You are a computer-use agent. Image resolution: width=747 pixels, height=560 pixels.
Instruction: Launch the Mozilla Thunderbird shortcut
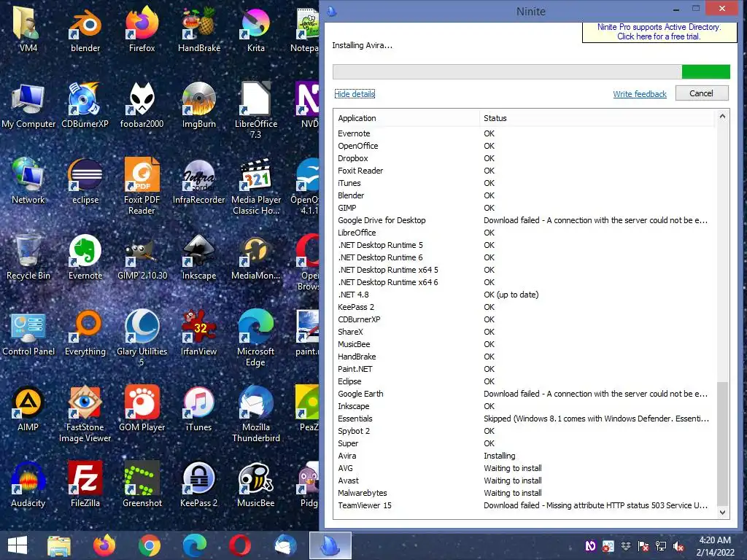tap(256, 414)
